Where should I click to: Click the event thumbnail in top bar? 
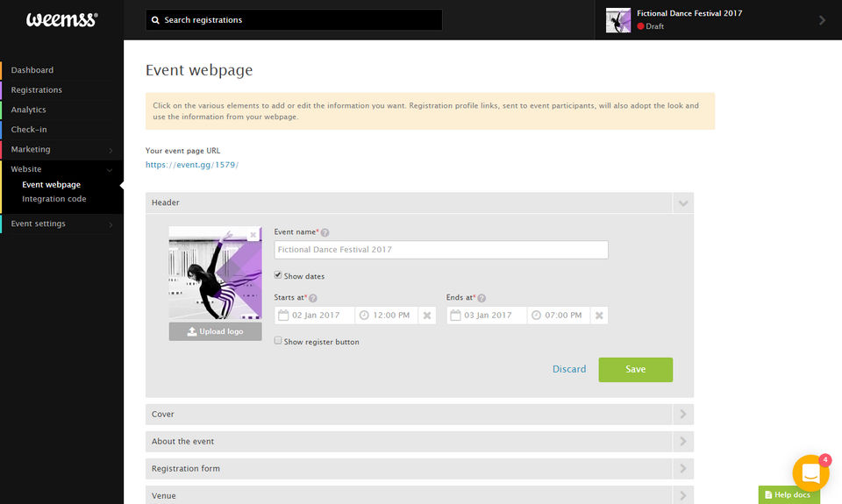[618, 20]
